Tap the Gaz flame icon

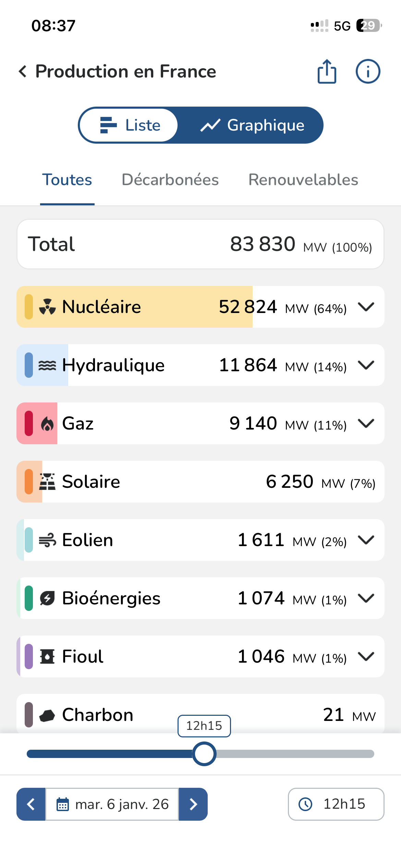(x=47, y=424)
